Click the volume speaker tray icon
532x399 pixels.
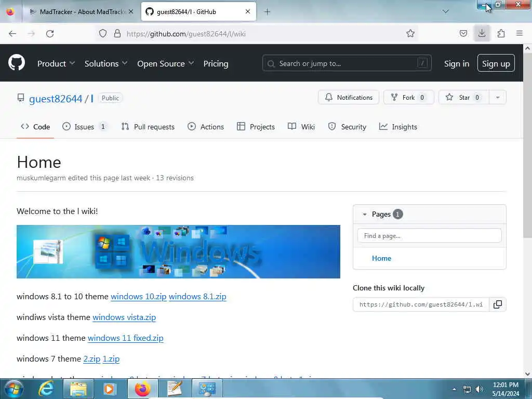[480, 389]
